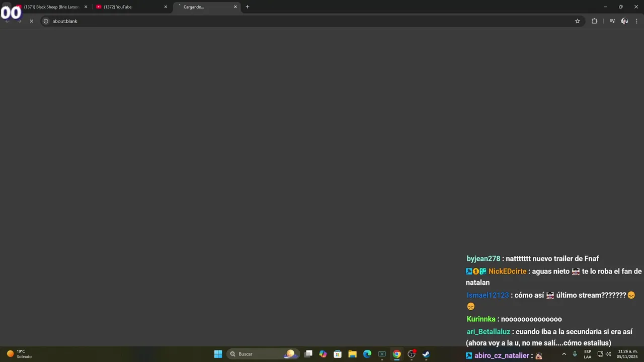Click username Ismael12123 in chat overlay

pos(488,295)
